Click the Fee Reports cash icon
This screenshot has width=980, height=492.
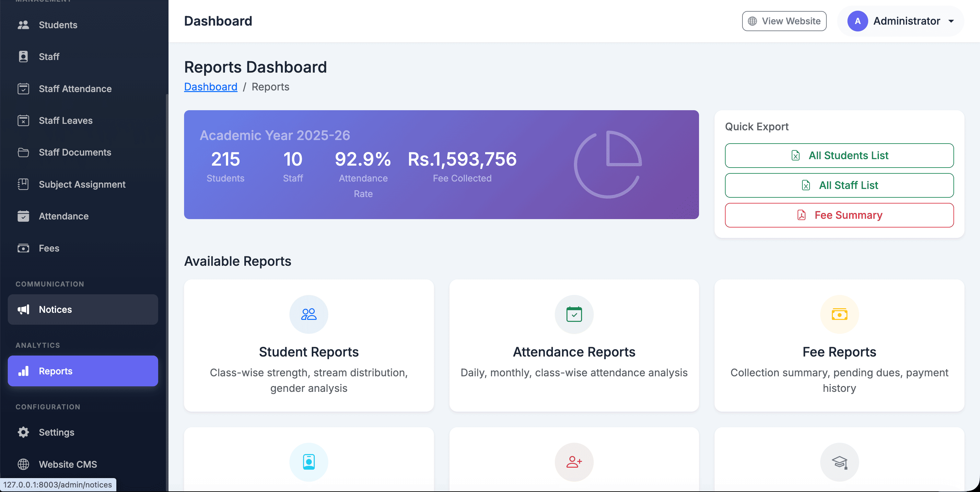point(839,314)
